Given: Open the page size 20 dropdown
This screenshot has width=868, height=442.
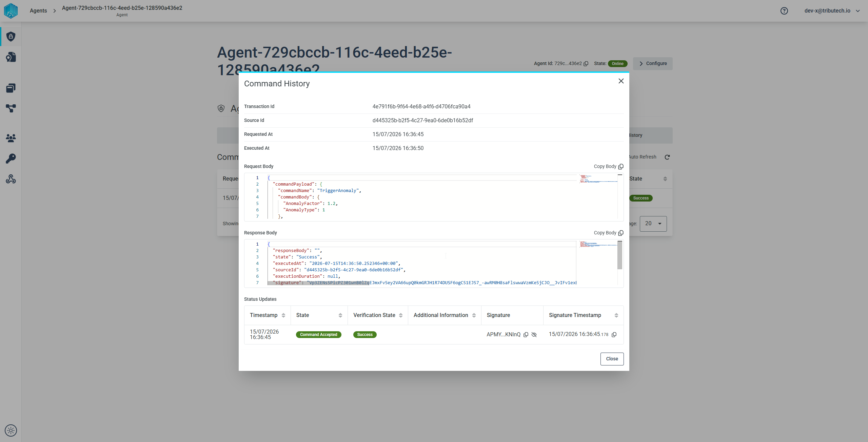Looking at the screenshot, I should tap(653, 224).
